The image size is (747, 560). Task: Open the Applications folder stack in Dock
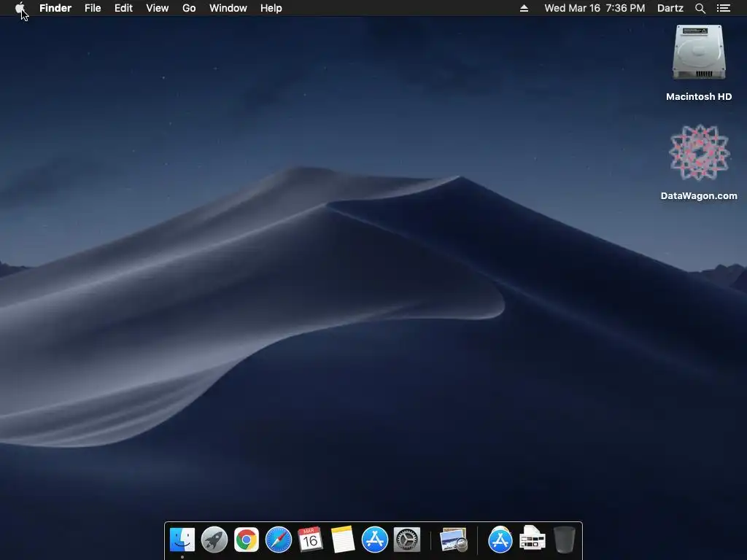pos(500,540)
